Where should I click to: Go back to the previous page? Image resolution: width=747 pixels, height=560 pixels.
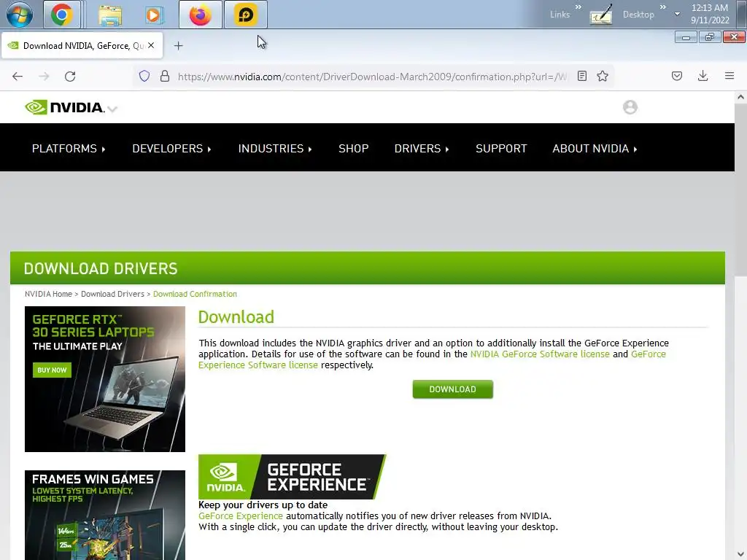click(x=18, y=76)
